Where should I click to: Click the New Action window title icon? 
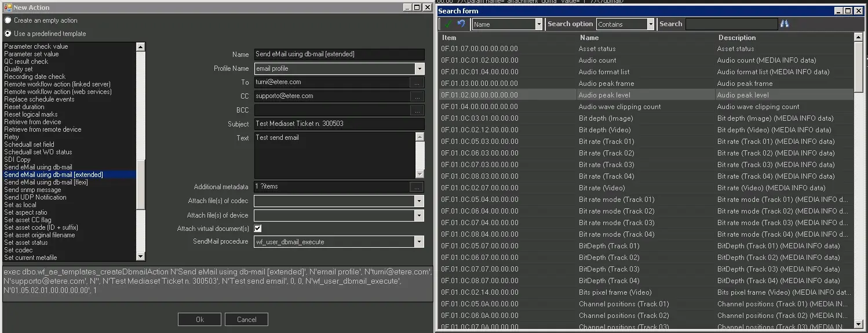click(x=8, y=7)
